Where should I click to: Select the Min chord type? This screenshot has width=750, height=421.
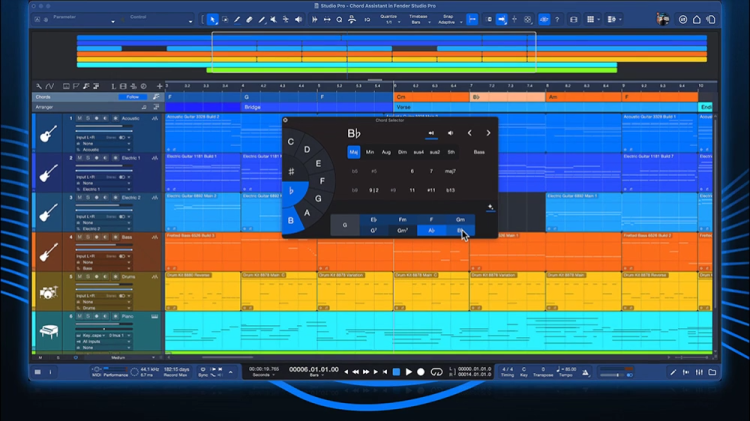(x=370, y=152)
